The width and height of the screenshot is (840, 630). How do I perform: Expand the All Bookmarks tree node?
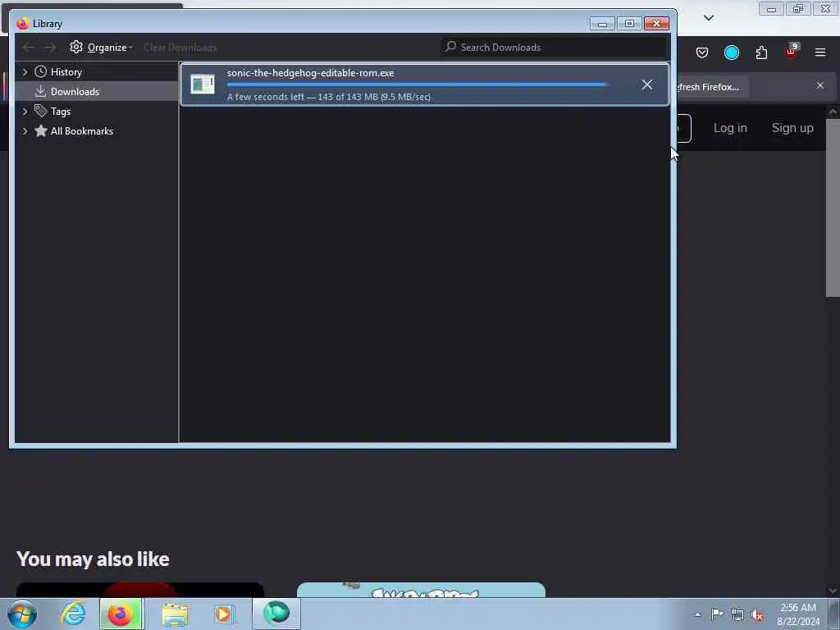[x=25, y=131]
